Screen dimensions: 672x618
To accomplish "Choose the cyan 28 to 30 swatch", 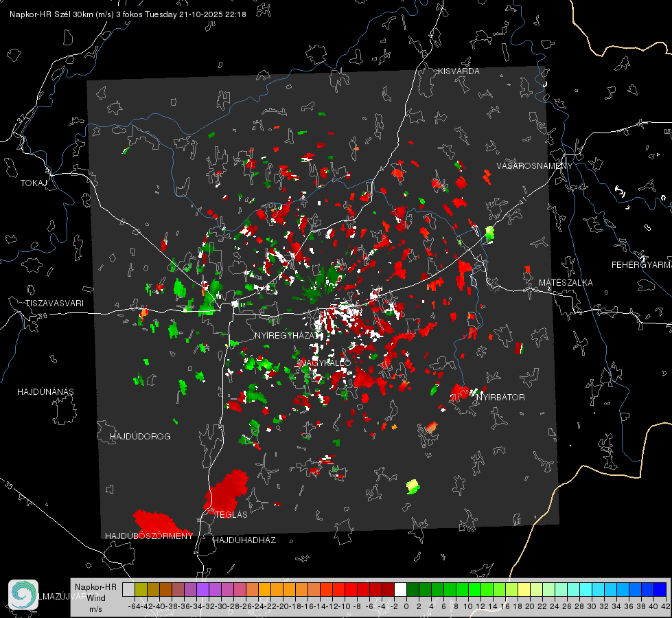I will (x=586, y=589).
